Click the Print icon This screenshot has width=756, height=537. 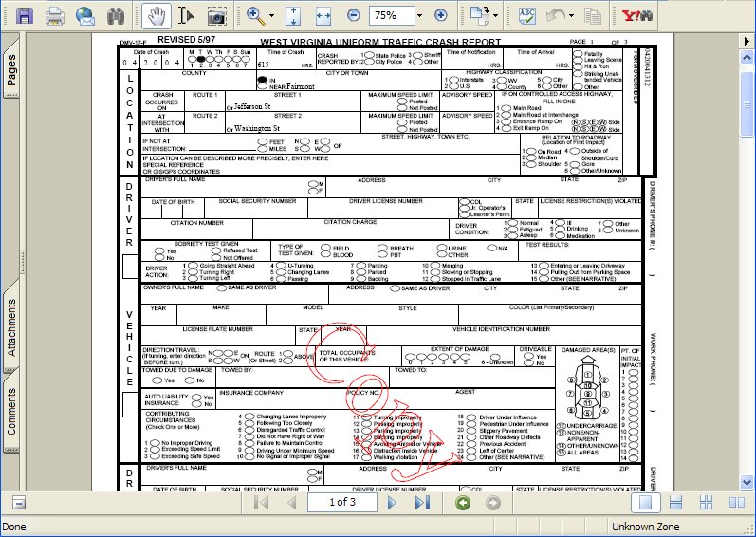(55, 15)
